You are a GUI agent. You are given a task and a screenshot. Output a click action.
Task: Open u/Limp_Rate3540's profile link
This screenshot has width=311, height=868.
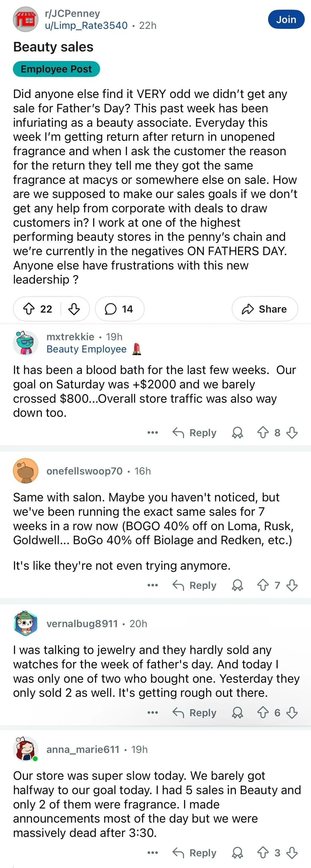click(x=86, y=26)
